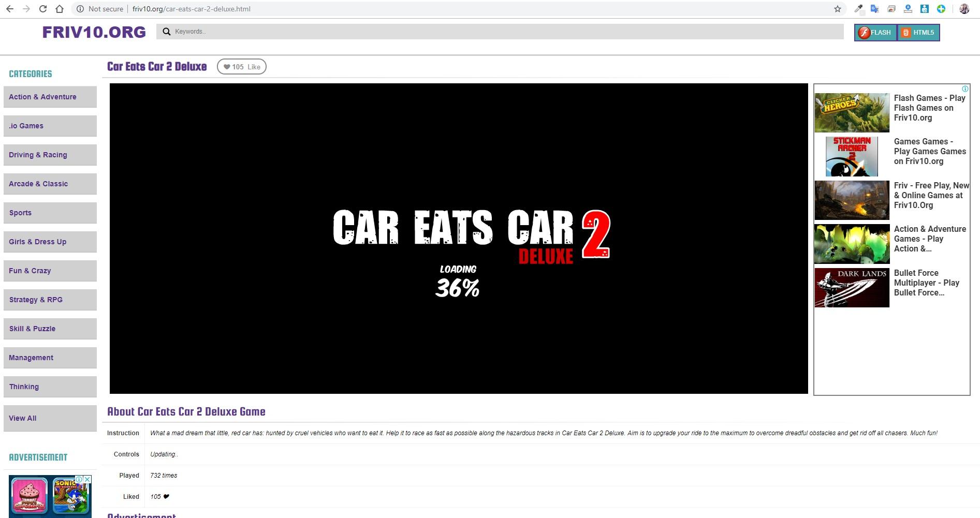
Task: Click the page reload arrow control
Action: point(44,9)
